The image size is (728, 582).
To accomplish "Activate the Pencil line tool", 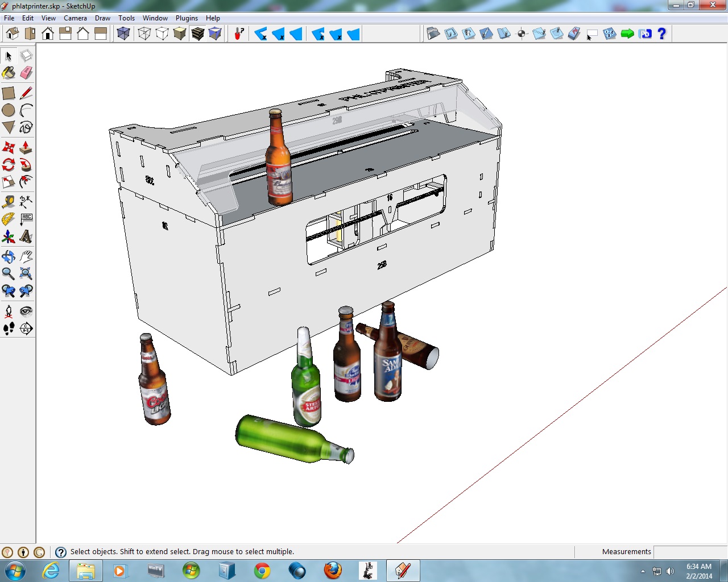I will 26,93.
